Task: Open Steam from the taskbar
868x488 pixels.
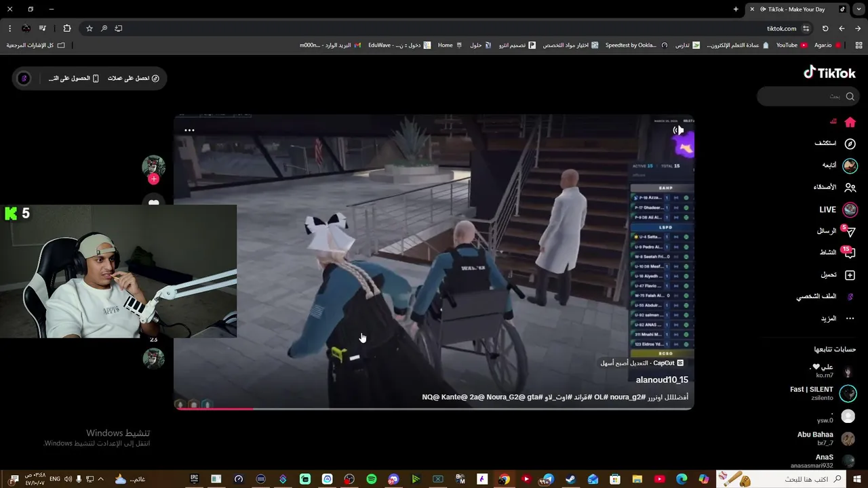Action: pos(570,479)
